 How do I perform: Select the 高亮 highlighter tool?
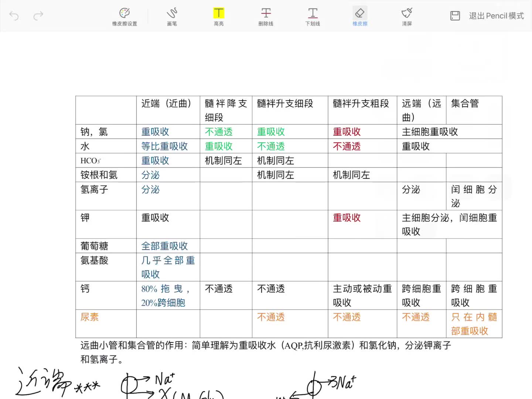[219, 17]
